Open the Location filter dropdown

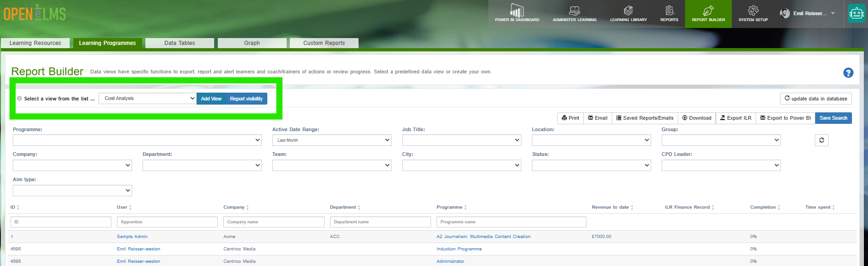click(591, 140)
